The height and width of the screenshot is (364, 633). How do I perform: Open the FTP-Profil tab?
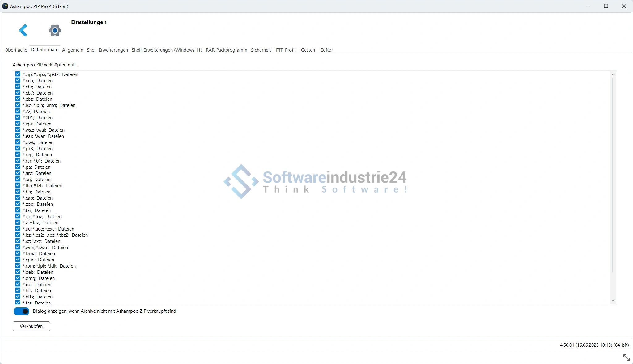286,50
